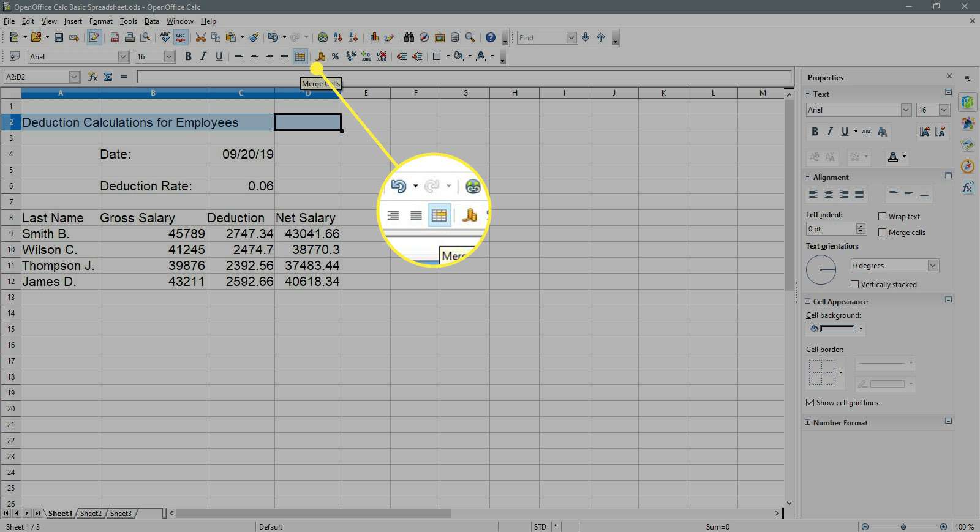Click sidebar Align Center button
The width and height of the screenshot is (980, 532).
coord(829,194)
